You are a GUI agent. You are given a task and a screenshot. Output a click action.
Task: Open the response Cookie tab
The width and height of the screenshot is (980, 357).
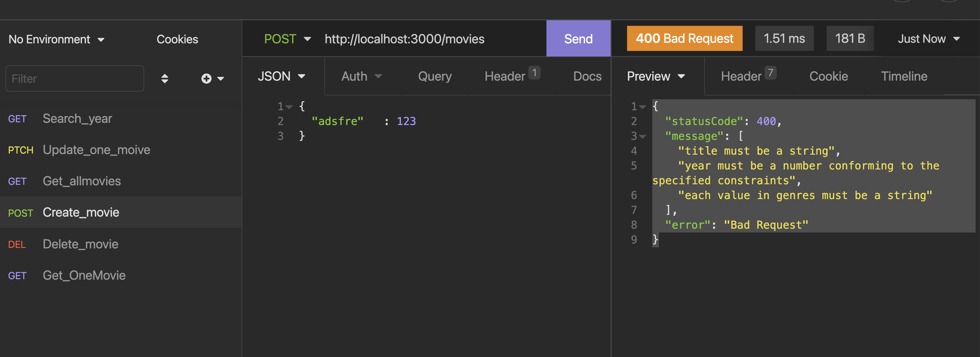(x=828, y=76)
